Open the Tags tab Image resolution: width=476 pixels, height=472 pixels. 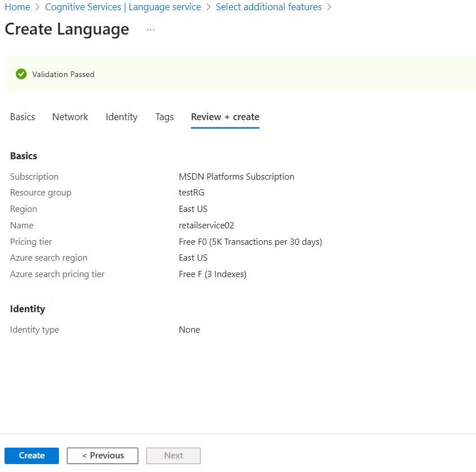pyautogui.click(x=164, y=117)
